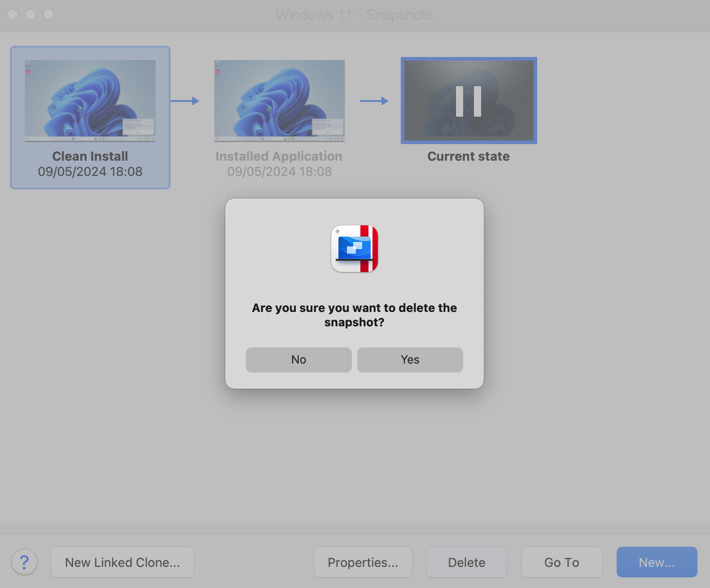Click the arrow pointing to Current state
This screenshot has width=710, height=588.
pyautogui.click(x=374, y=101)
